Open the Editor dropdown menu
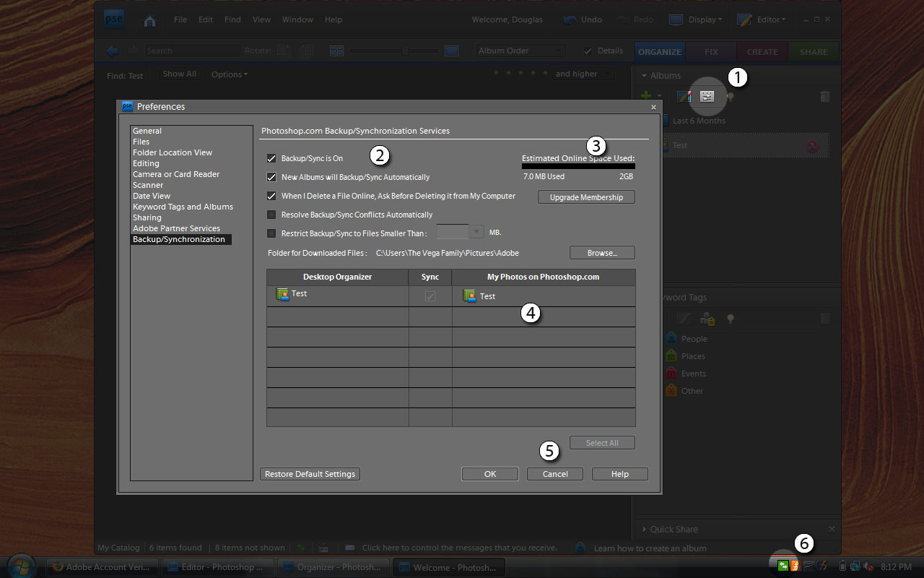The width and height of the screenshot is (924, 578). (762, 20)
